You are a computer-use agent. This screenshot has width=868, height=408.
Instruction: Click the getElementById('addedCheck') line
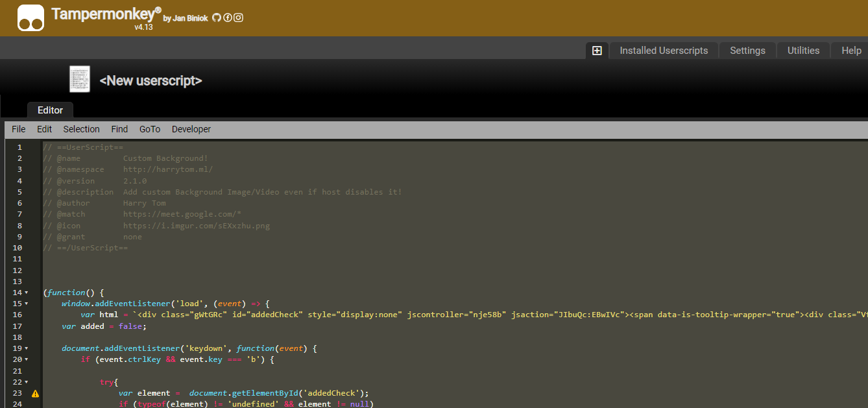point(243,393)
